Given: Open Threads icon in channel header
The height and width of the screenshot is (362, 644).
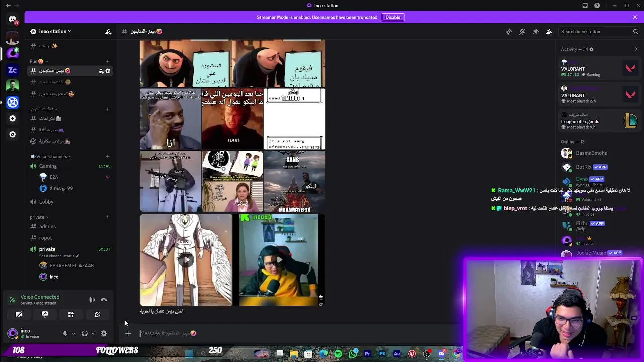Looking at the screenshot, I should tap(509, 31).
